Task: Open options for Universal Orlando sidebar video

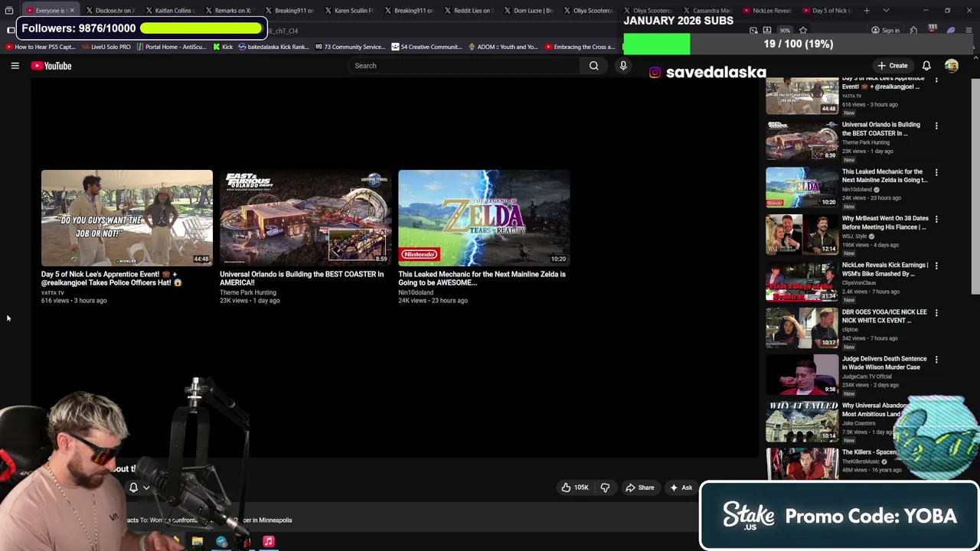Action: click(936, 126)
